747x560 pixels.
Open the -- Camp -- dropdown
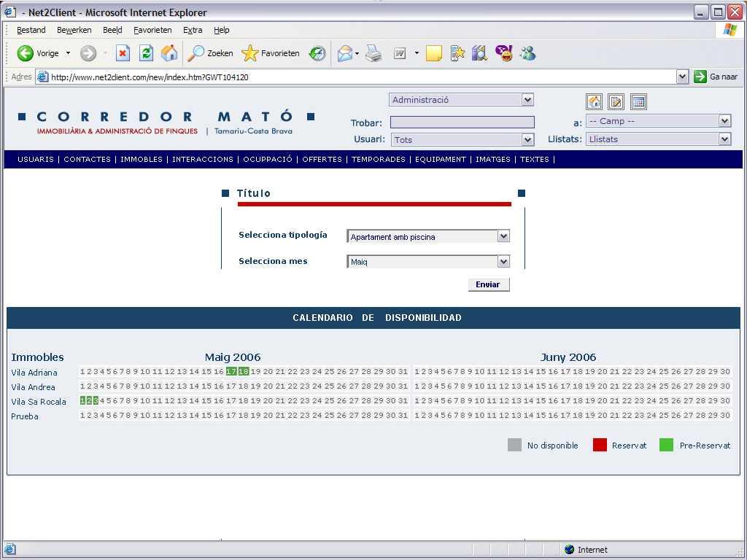[659, 121]
